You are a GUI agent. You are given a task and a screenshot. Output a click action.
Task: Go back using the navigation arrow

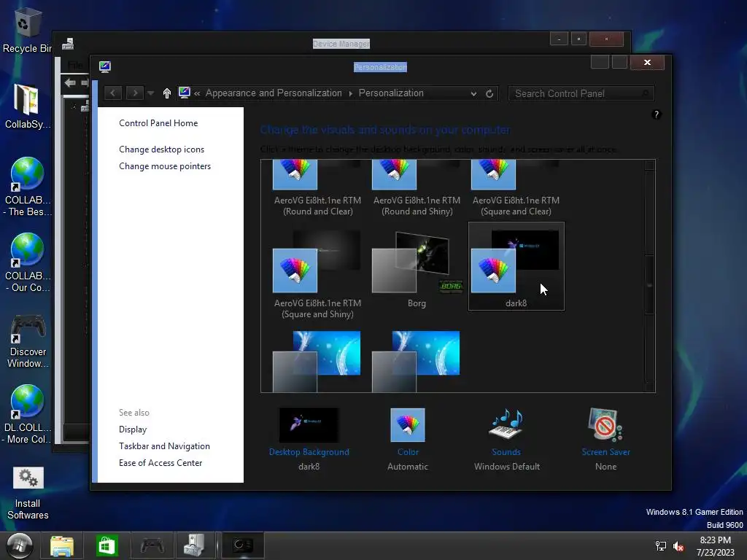pyautogui.click(x=112, y=93)
